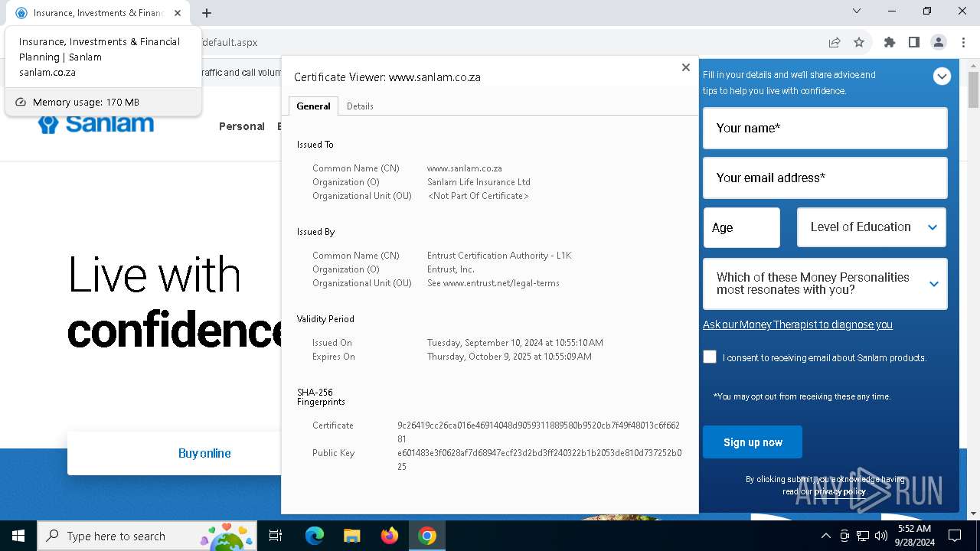
Task: Close the Sanlam browser tab
Action: [178, 13]
